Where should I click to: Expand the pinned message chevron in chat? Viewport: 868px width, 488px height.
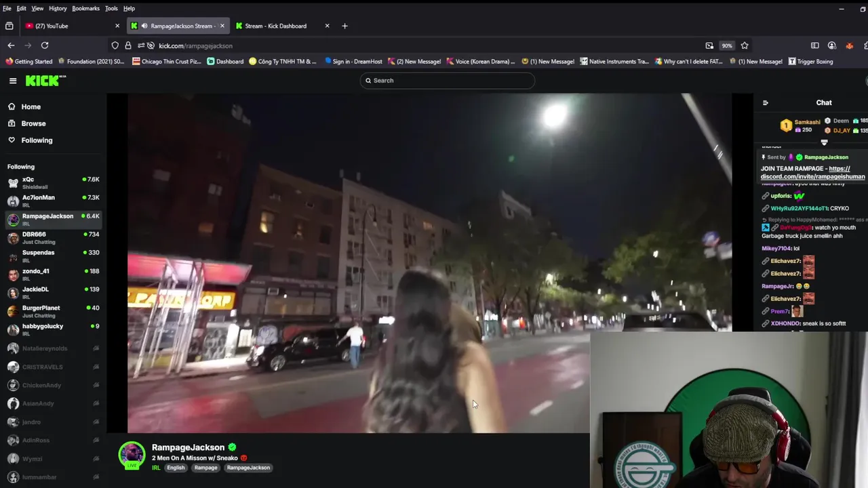coord(824,143)
